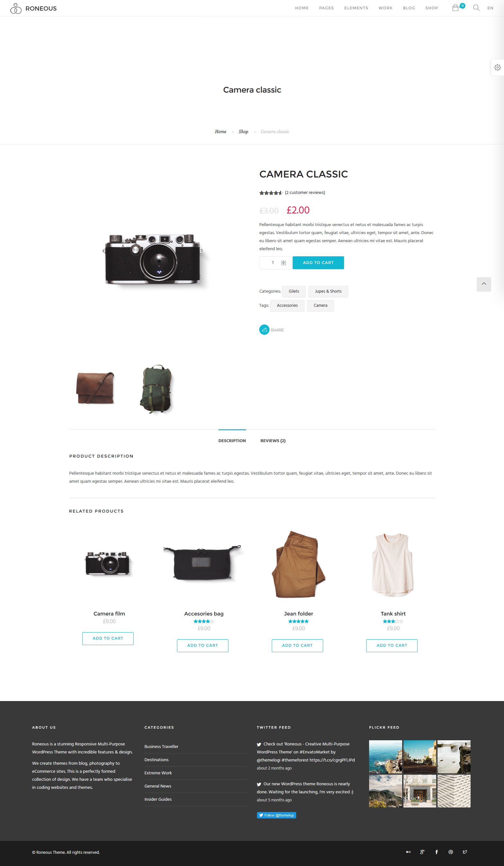504x866 pixels.
Task: Open the Twitter footer icon
Action: [465, 852]
